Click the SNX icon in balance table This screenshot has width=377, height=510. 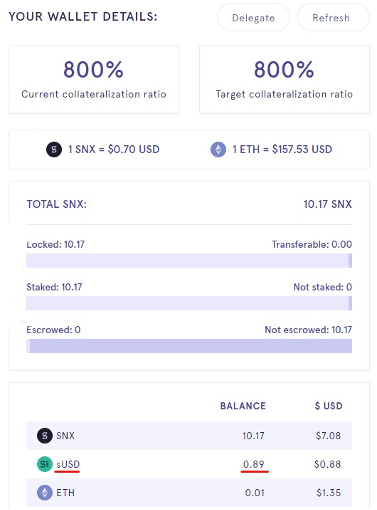(44, 436)
